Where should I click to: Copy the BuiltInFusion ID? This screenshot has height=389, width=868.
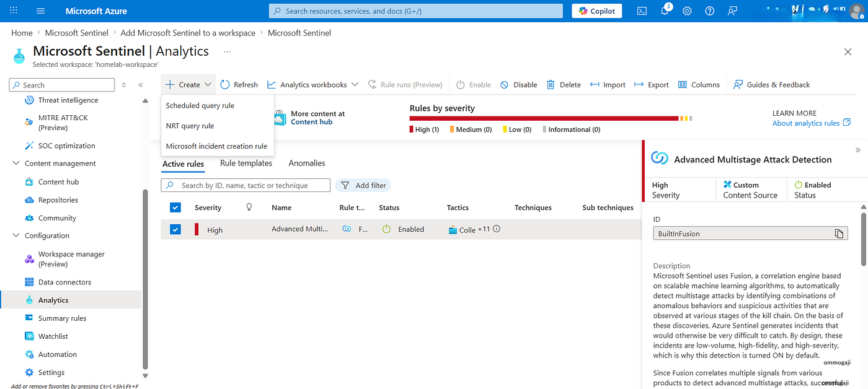click(838, 234)
